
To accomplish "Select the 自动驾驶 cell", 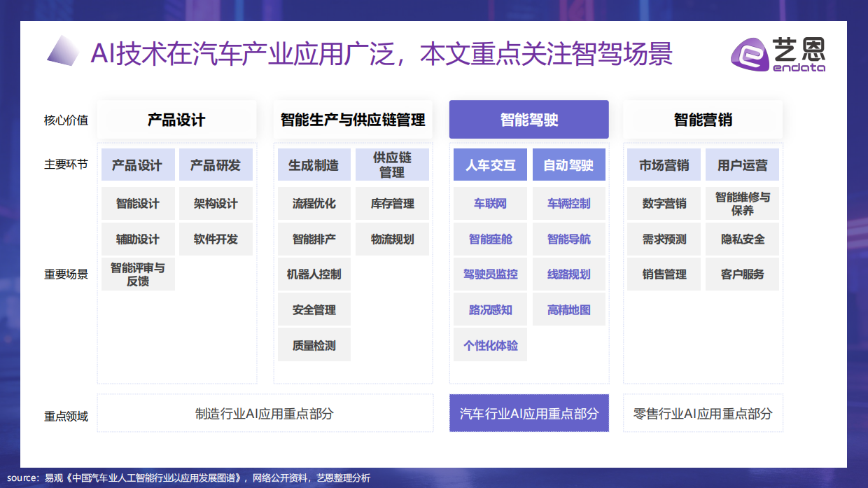I will pyautogui.click(x=568, y=165).
